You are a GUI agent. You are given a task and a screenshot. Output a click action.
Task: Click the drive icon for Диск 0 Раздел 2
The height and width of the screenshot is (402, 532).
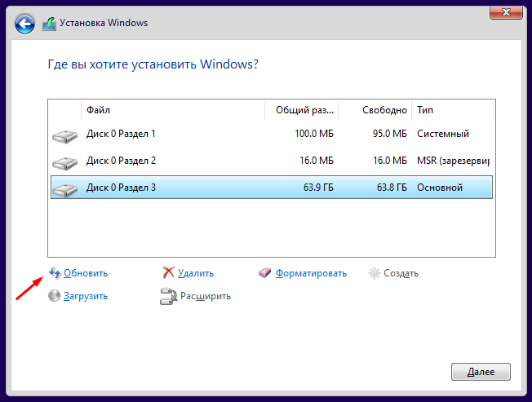pos(64,163)
